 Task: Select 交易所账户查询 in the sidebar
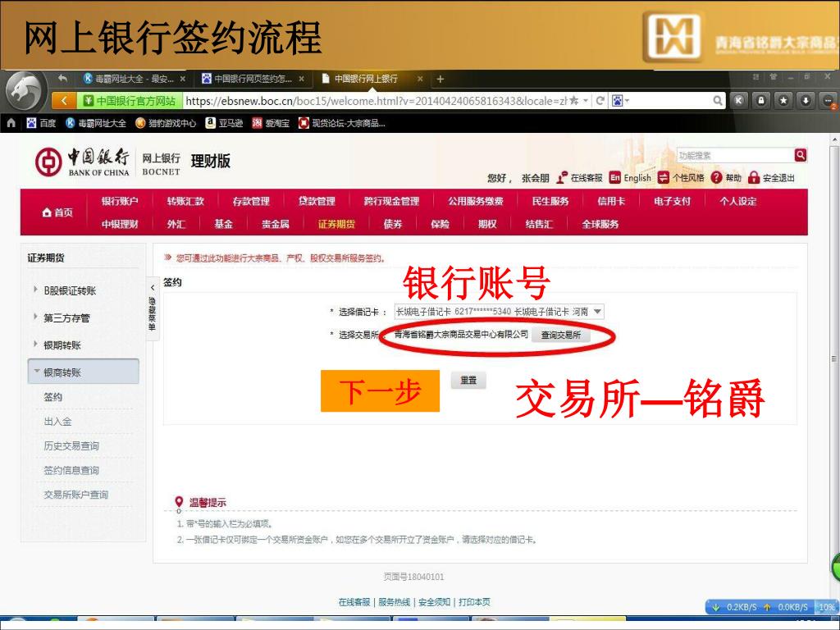point(76,495)
